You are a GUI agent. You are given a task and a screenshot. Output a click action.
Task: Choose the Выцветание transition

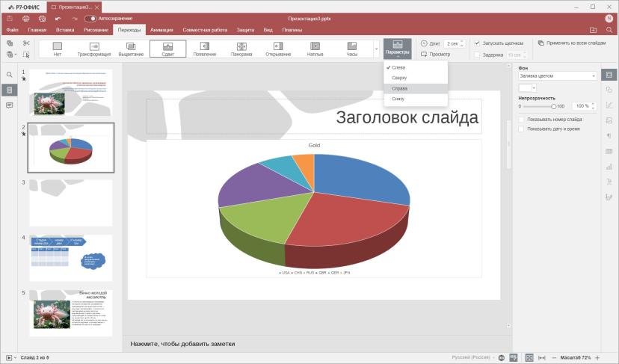[131, 49]
